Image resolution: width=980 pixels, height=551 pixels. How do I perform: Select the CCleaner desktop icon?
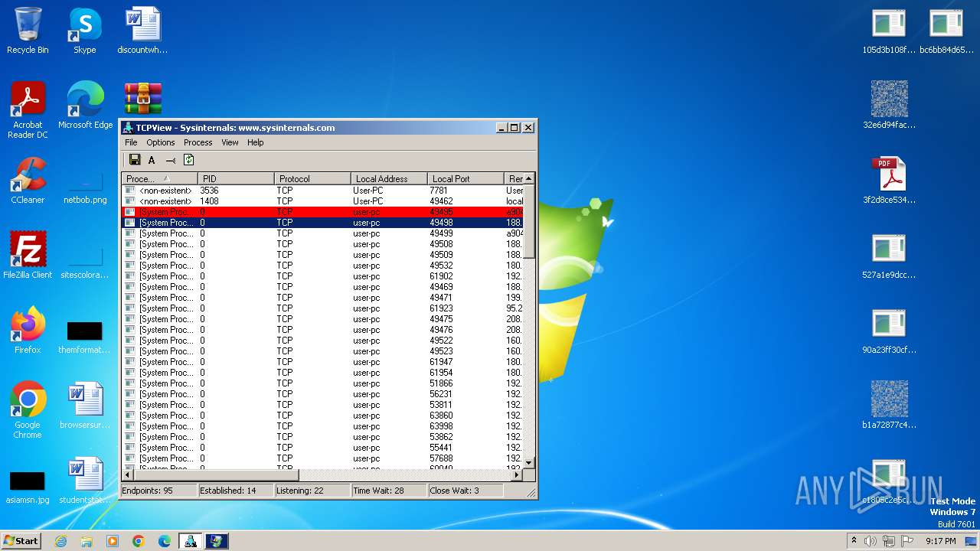(x=28, y=181)
